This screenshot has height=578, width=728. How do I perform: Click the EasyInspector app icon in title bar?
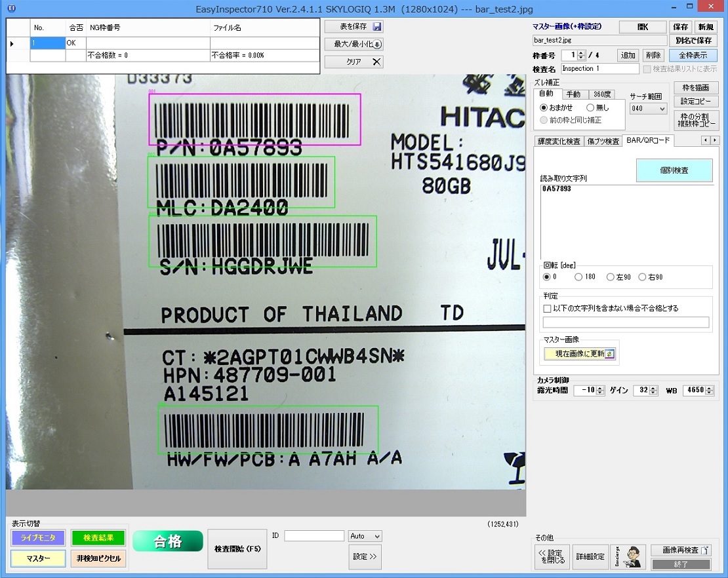click(12, 9)
